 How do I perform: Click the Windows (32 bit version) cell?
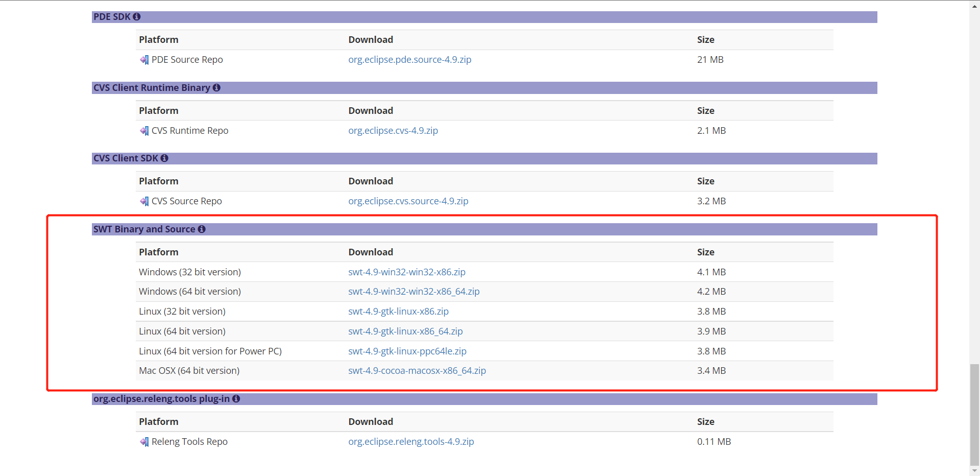tap(190, 272)
